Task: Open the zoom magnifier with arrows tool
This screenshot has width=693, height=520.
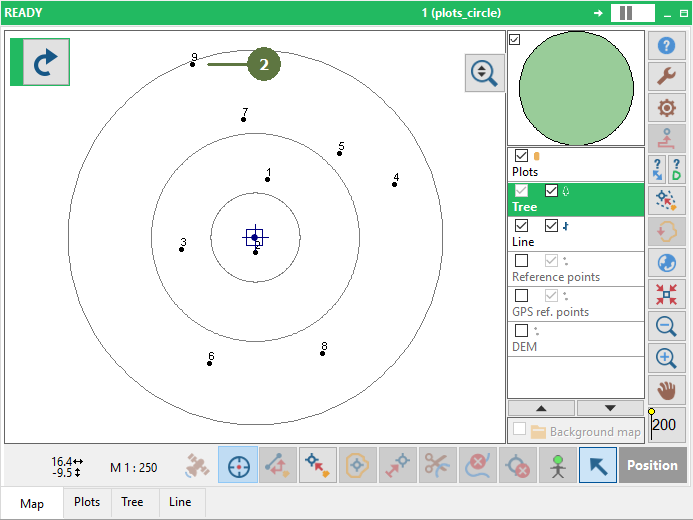Action: pyautogui.click(x=484, y=73)
